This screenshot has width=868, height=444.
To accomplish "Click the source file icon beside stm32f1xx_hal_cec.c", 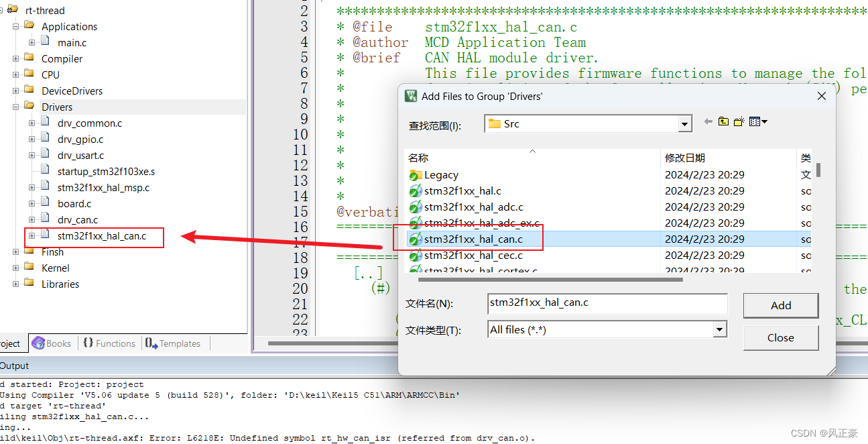I will pyautogui.click(x=416, y=256).
